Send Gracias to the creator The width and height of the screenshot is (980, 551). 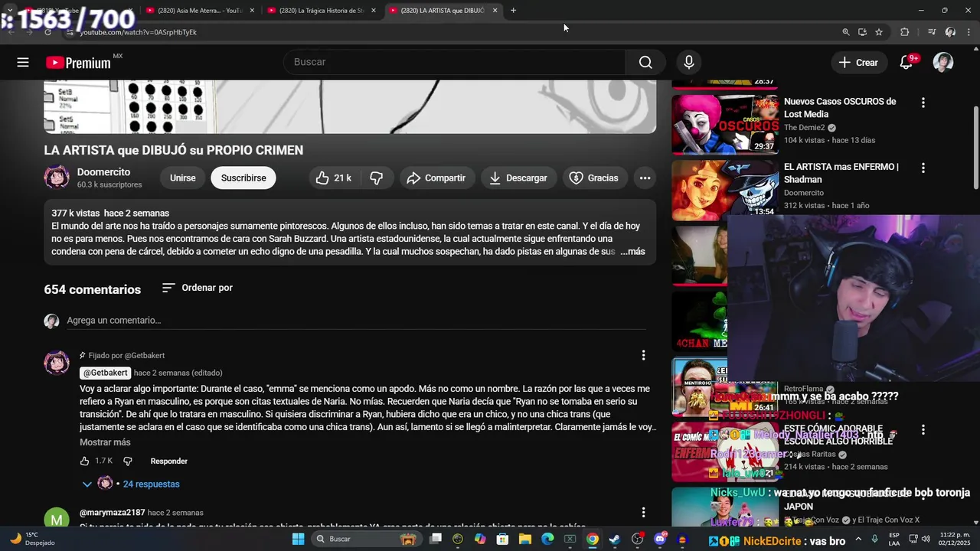pyautogui.click(x=595, y=178)
